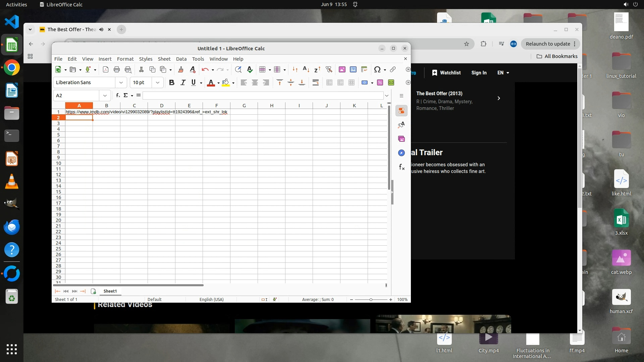Click the zoom slider handle
The height and width of the screenshot is (362, 644).
click(371, 300)
